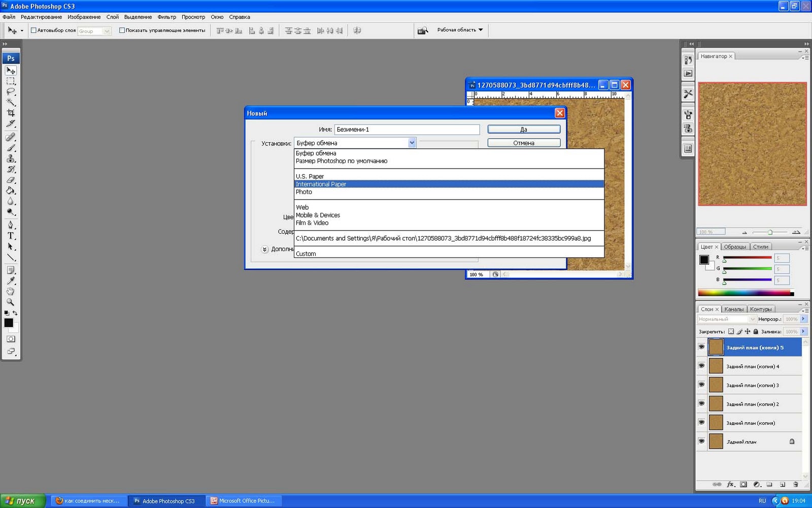Open the Navigator panel options menu
Screen dimensions: 812x508
click(805, 57)
